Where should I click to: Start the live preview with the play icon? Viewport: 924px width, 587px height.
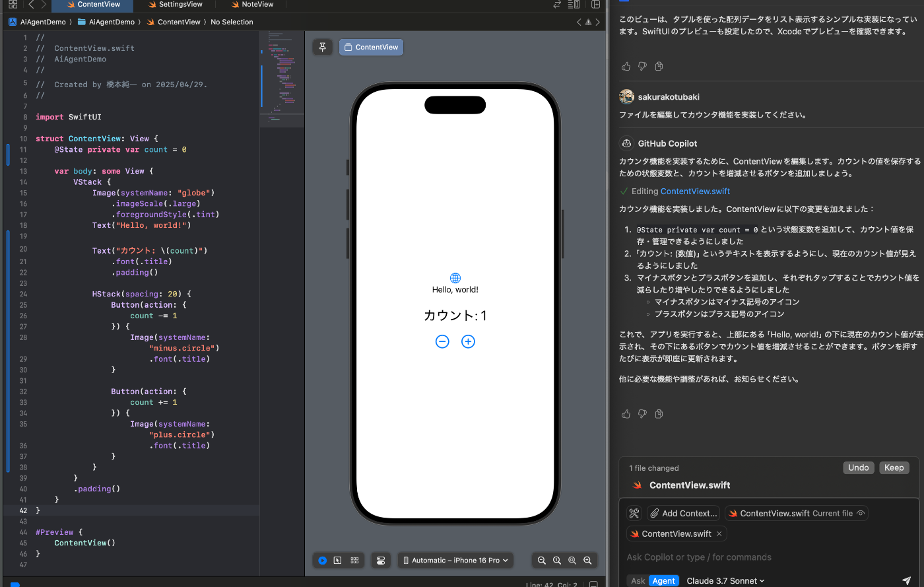coord(323,560)
